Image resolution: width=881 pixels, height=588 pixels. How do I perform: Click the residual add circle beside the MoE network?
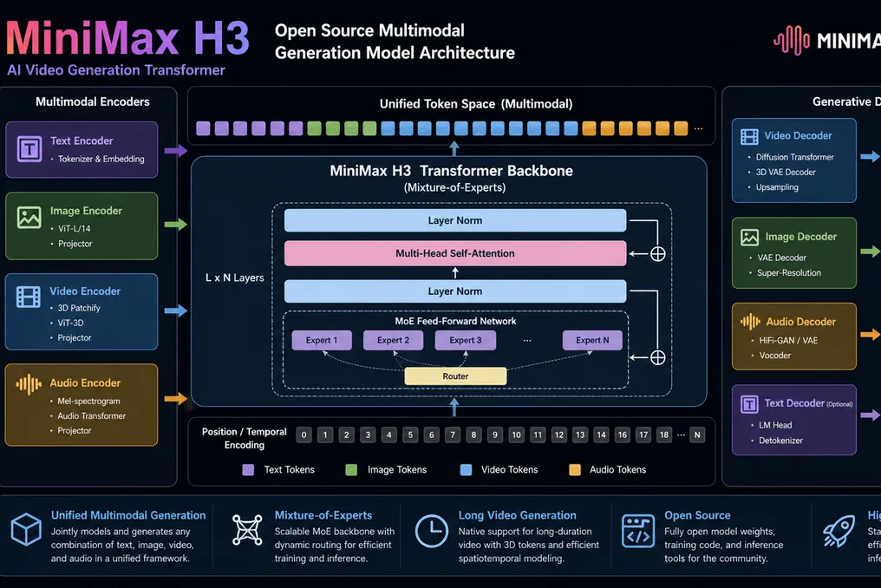pos(658,357)
